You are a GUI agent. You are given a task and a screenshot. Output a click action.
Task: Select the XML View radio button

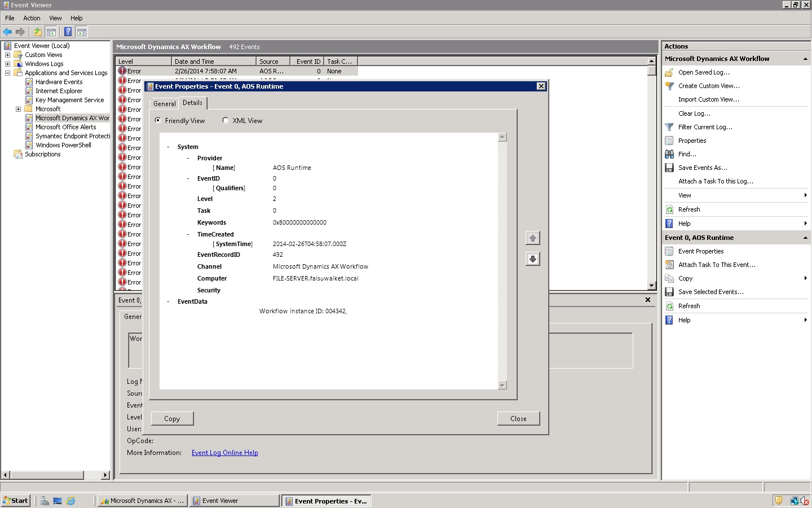pyautogui.click(x=226, y=120)
